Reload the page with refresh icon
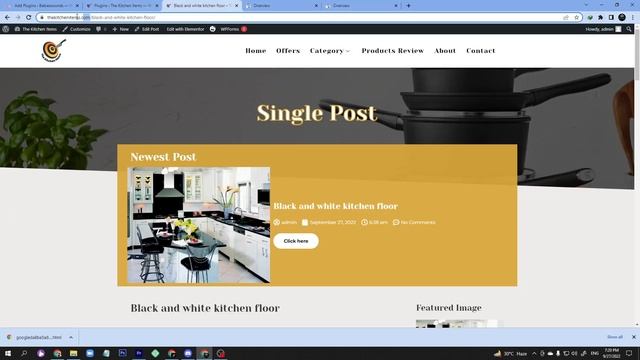 [x=29, y=18]
